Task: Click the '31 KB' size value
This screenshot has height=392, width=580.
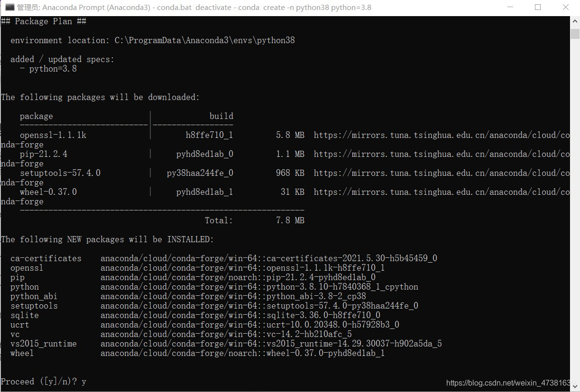Action: (293, 192)
